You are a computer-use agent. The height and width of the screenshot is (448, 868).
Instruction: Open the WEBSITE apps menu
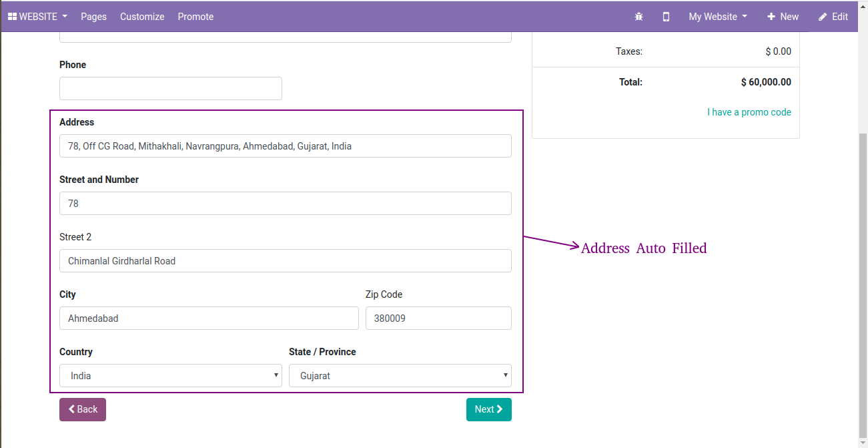[x=37, y=17]
